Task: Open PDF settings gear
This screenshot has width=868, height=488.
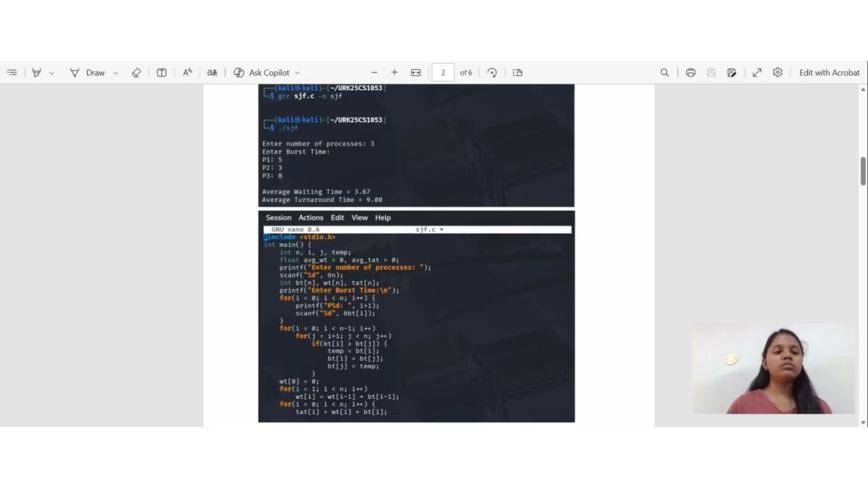Action: pos(778,73)
